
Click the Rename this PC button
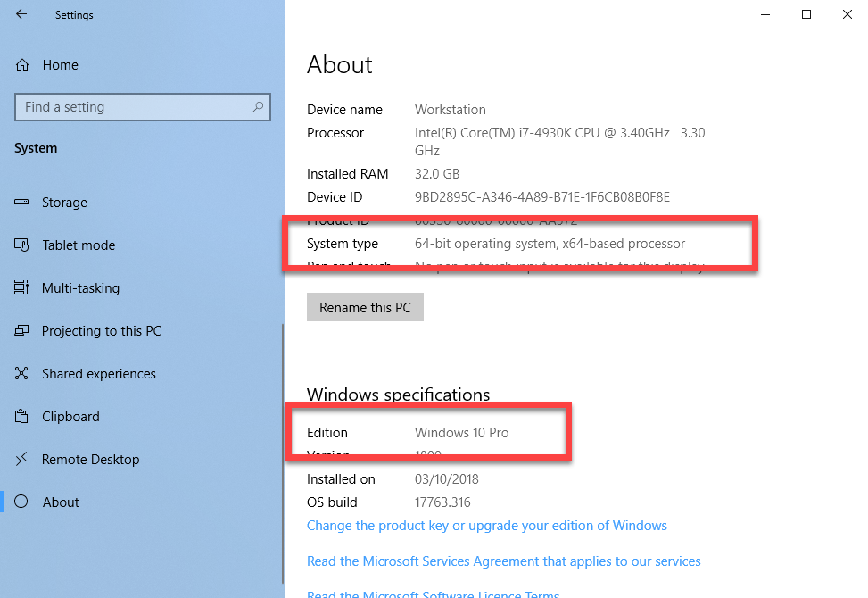tap(365, 307)
